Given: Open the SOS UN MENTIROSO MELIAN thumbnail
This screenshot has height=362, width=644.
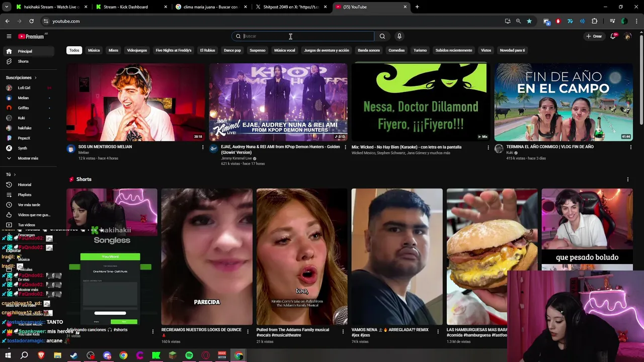Looking at the screenshot, I should click(135, 102).
